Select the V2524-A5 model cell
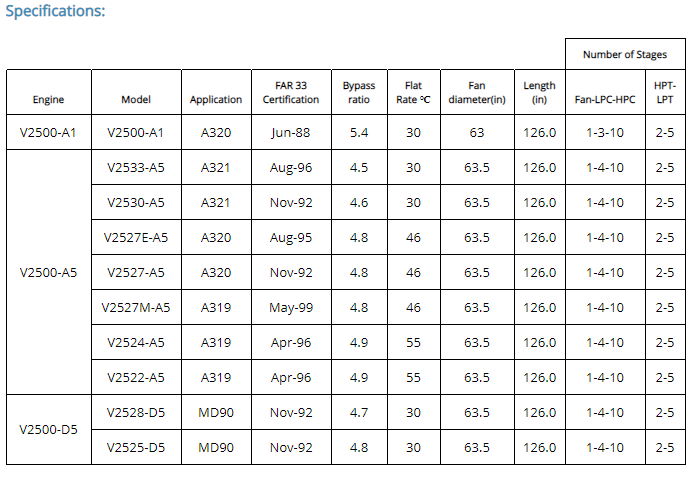The image size is (693, 477). click(136, 343)
